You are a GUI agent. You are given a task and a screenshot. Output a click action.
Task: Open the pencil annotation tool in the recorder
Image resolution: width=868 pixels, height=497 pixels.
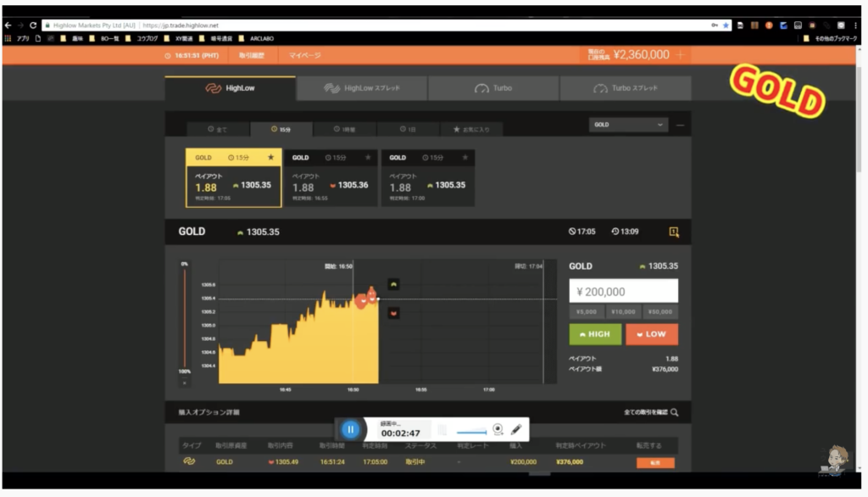[x=516, y=429]
